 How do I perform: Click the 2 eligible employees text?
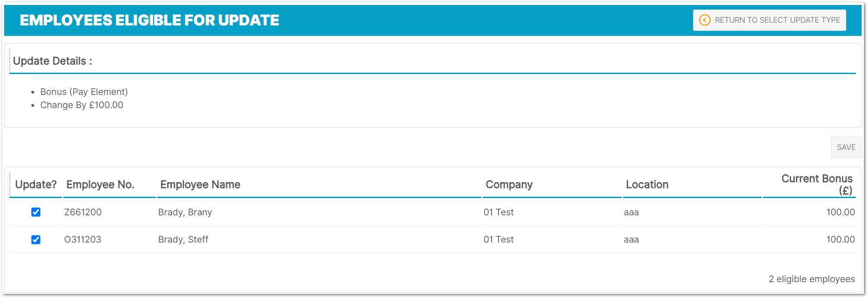coord(812,279)
